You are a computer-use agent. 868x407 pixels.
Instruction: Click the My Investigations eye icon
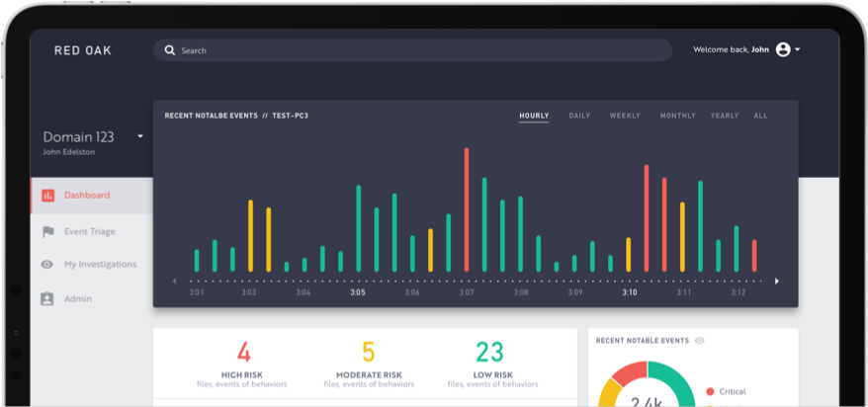(47, 265)
